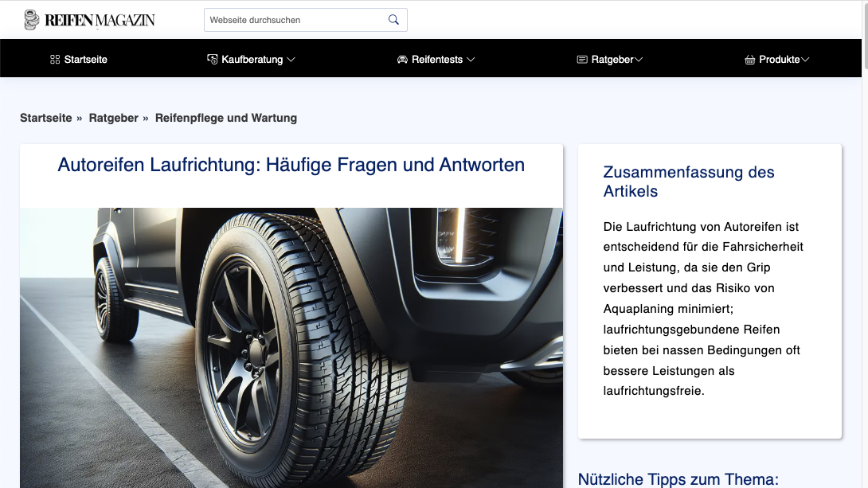This screenshot has height=488, width=868.
Task: Open the Produkte dropdown chevron
Action: click(805, 60)
